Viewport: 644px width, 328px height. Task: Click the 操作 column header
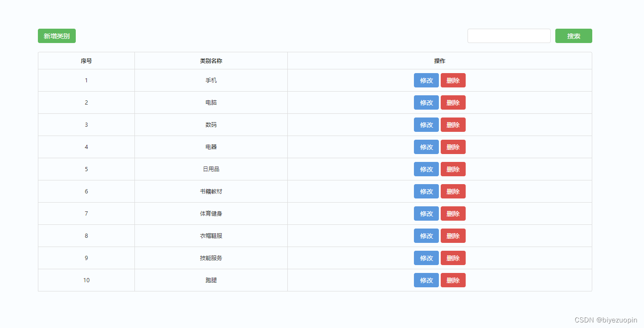[440, 61]
